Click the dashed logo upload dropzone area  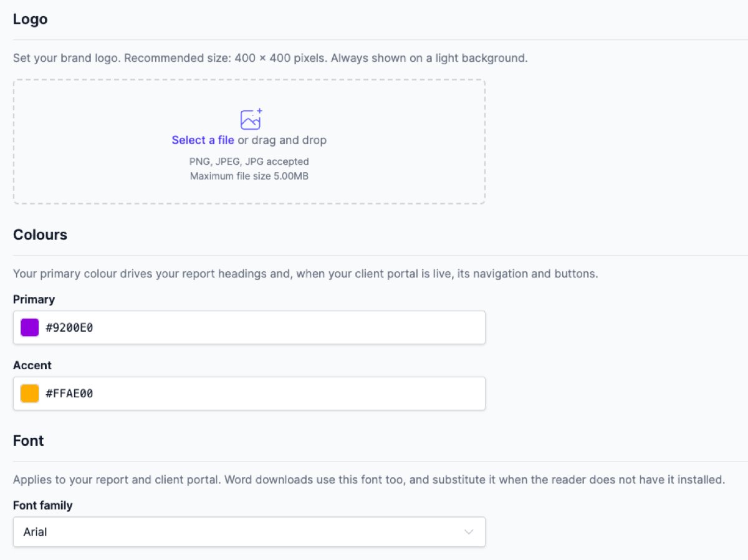(249, 142)
